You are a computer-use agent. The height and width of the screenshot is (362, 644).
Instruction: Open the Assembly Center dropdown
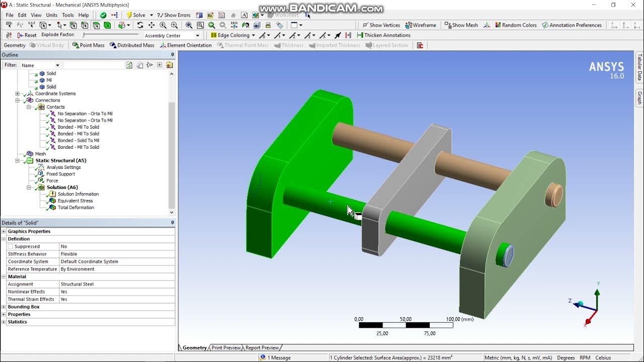click(x=197, y=36)
